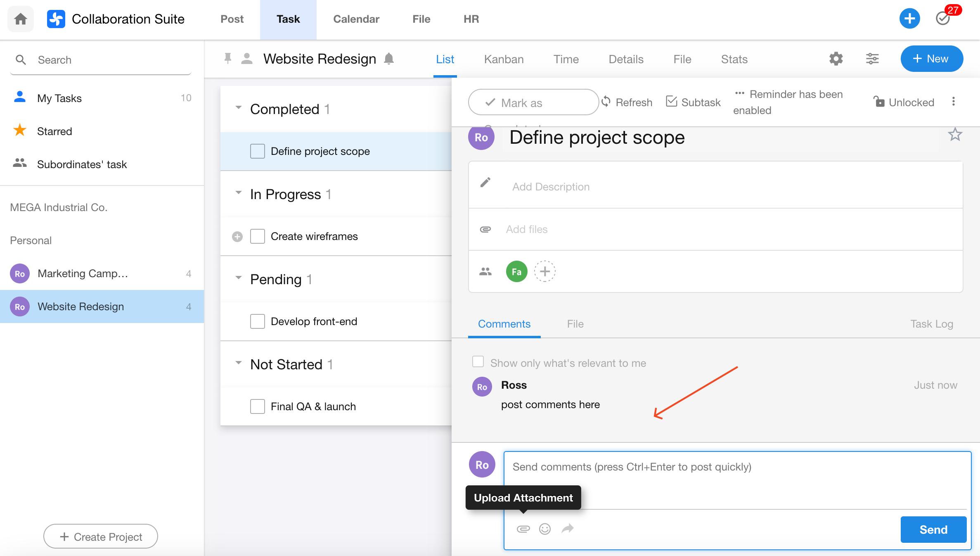
Task: Open the filter sliders icon
Action: [872, 59]
